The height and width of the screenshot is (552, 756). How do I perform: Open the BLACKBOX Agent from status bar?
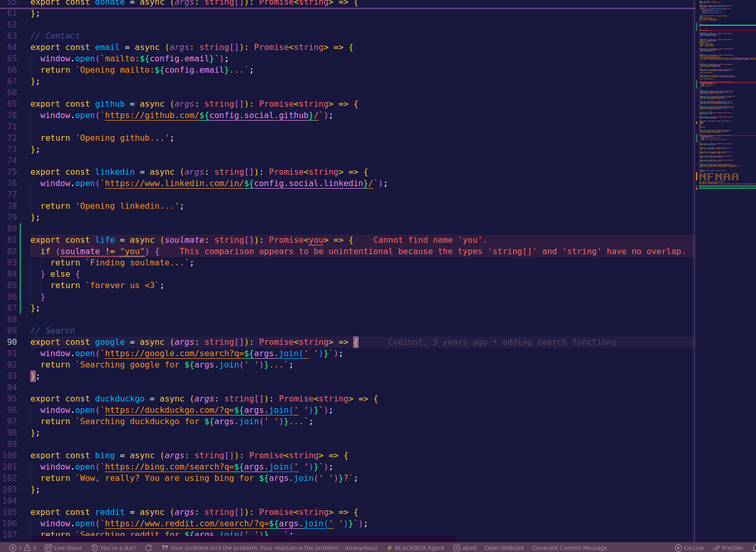click(x=415, y=548)
